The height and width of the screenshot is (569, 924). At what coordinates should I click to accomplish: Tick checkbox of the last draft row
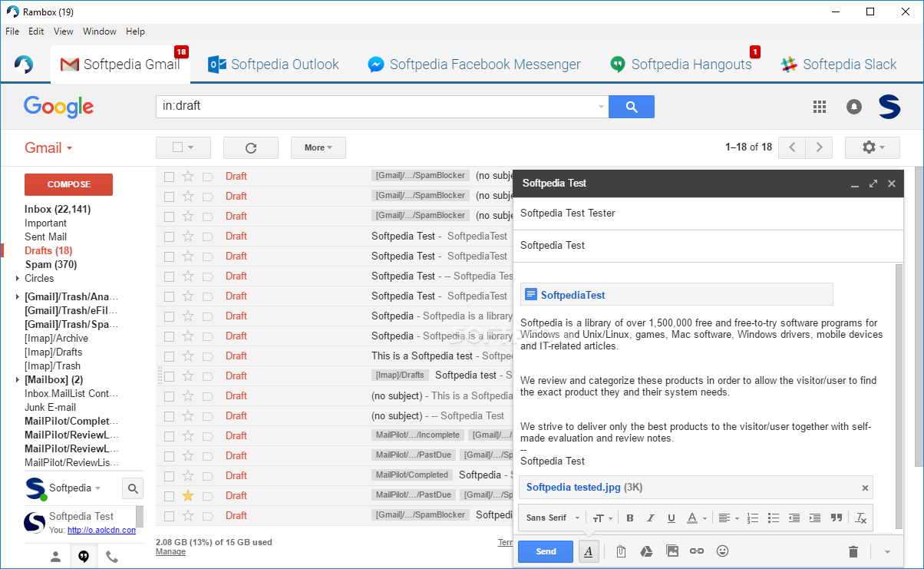[x=169, y=516]
